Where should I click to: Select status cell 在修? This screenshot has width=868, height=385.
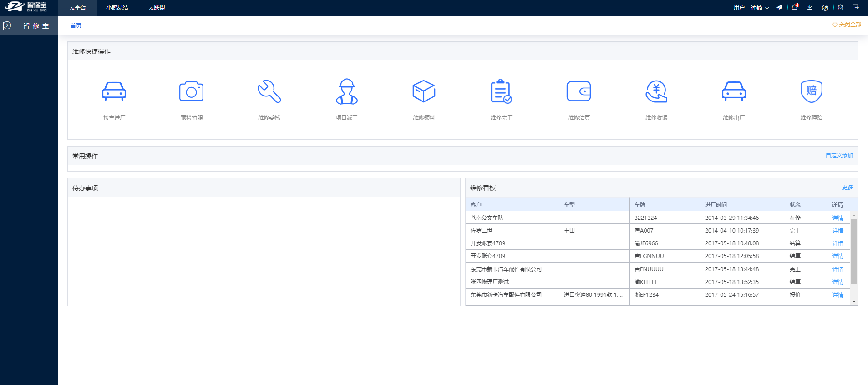tap(806, 218)
